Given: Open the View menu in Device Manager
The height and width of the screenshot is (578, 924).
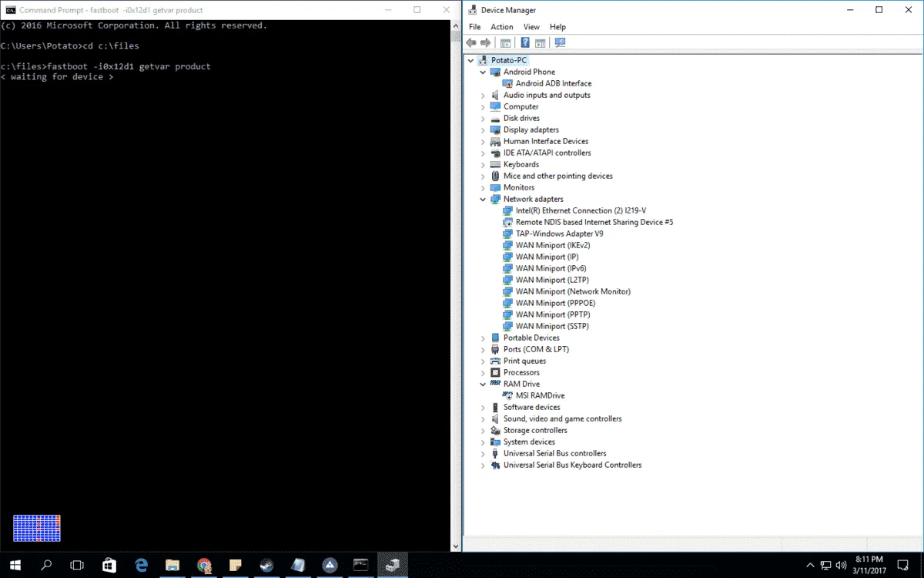Looking at the screenshot, I should 531,27.
